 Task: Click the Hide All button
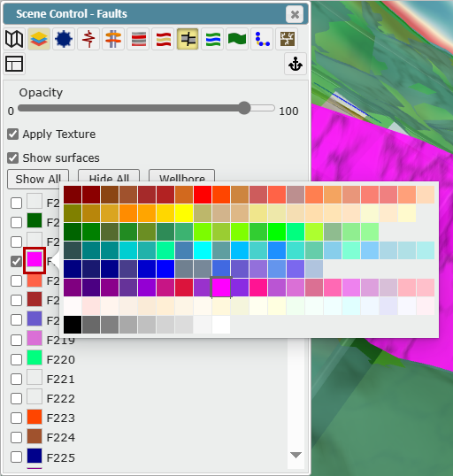click(109, 179)
